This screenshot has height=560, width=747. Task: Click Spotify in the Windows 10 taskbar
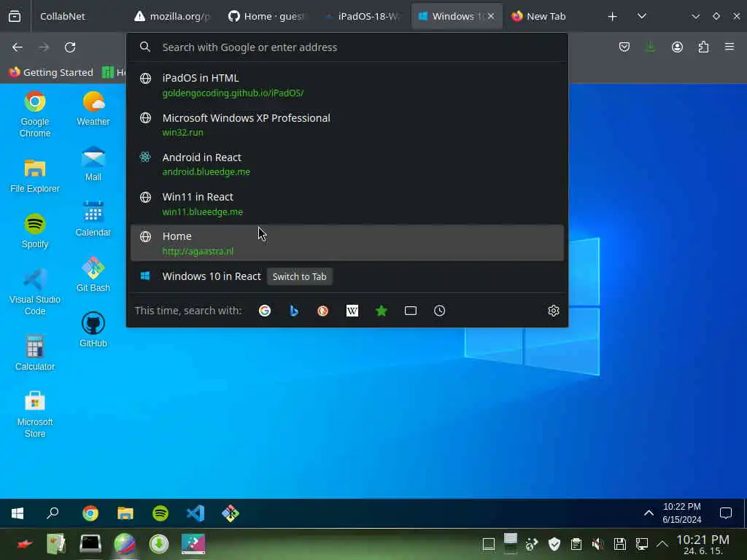coord(160,513)
